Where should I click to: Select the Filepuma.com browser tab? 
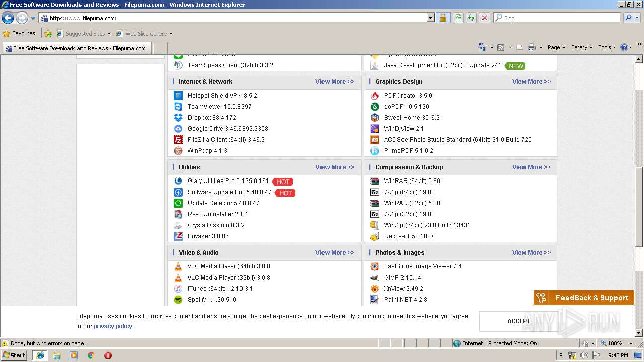point(77,48)
